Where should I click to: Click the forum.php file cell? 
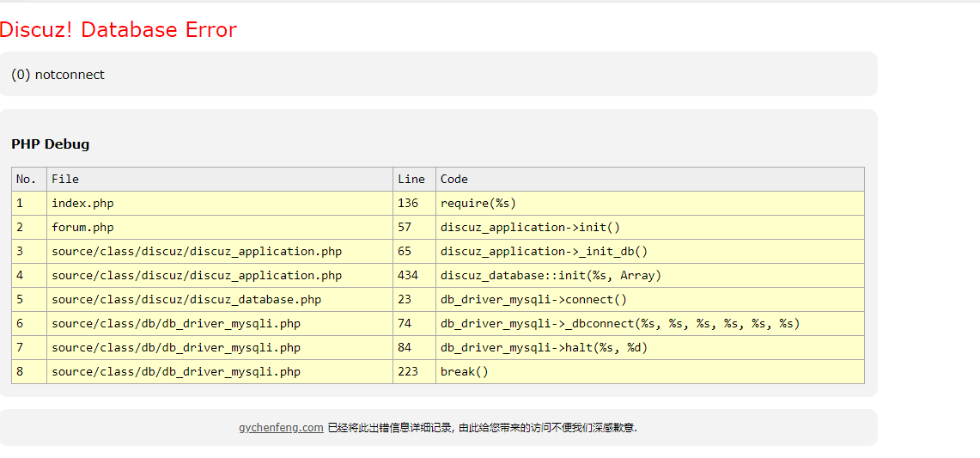(82, 227)
